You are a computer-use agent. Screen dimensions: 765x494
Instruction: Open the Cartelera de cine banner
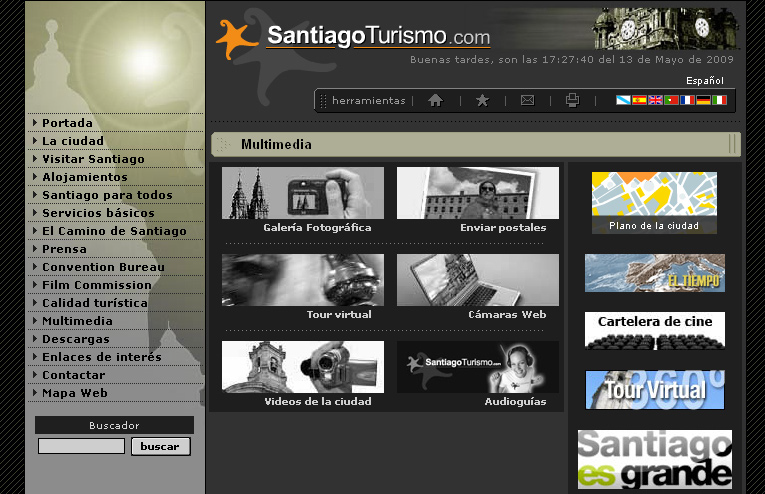[x=655, y=331]
